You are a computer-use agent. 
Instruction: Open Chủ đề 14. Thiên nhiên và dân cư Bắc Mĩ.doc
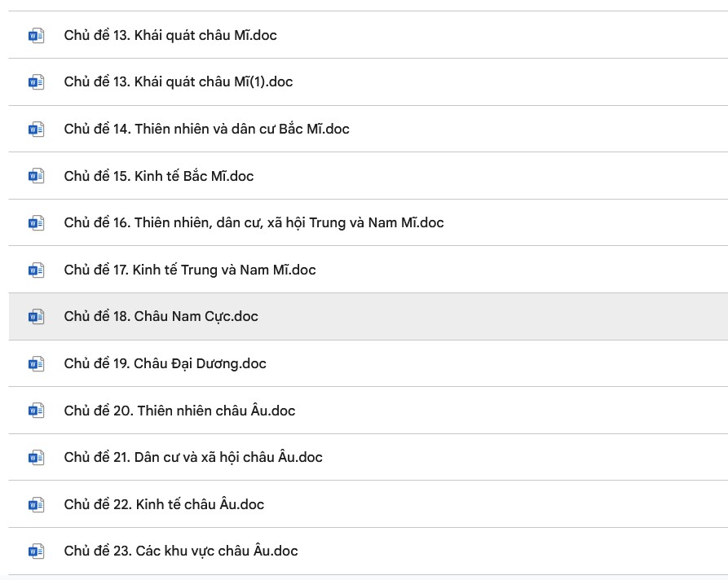tap(206, 129)
